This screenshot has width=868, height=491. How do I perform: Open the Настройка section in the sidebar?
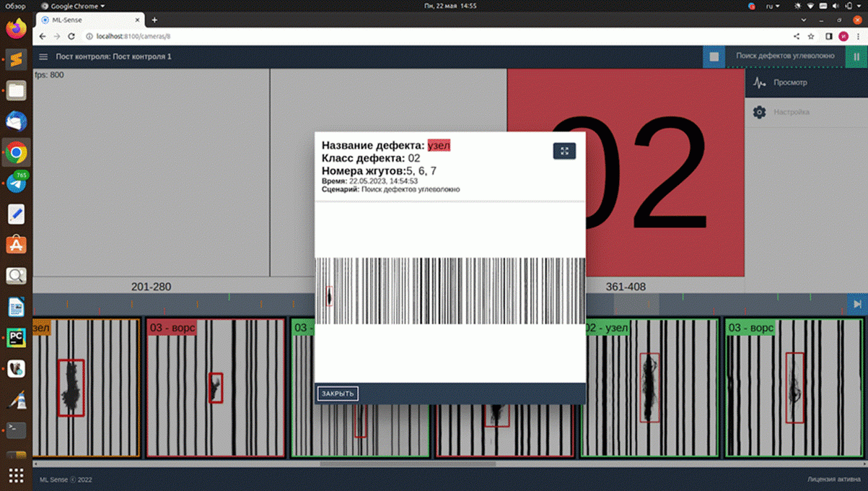click(807, 113)
